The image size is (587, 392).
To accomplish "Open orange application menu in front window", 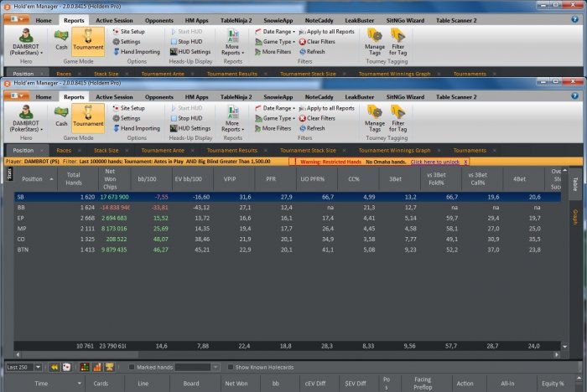I will coord(17,95).
